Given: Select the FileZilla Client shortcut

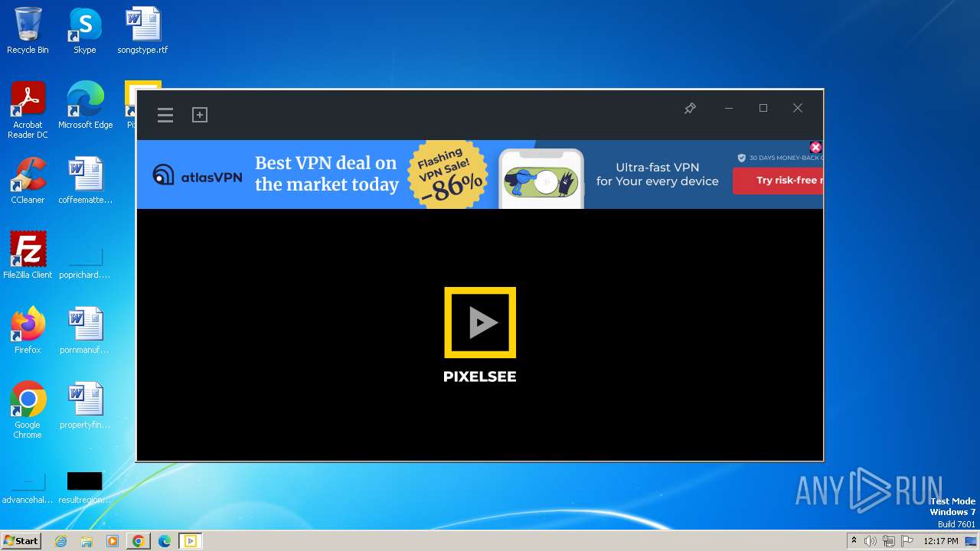Looking at the screenshot, I should coord(28,256).
